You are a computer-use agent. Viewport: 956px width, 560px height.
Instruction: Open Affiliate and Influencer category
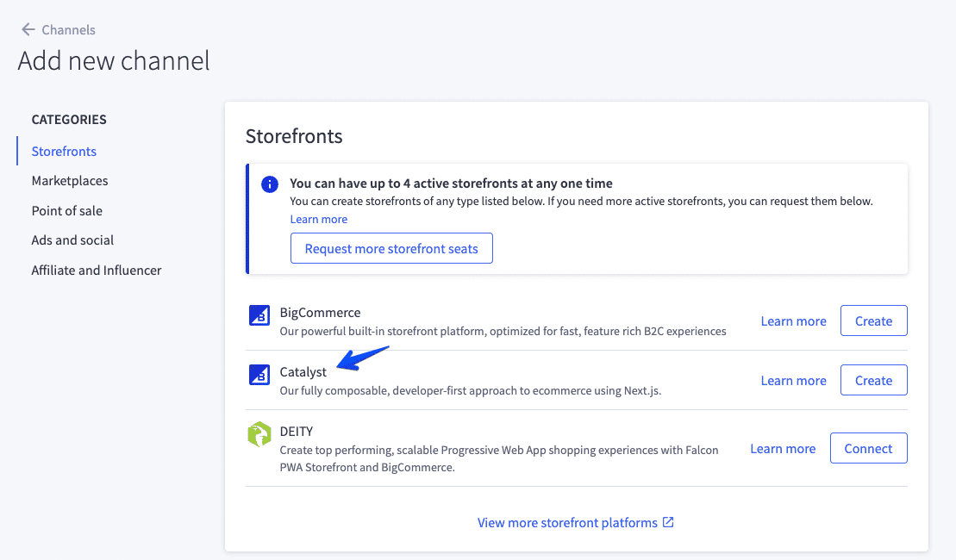point(97,270)
